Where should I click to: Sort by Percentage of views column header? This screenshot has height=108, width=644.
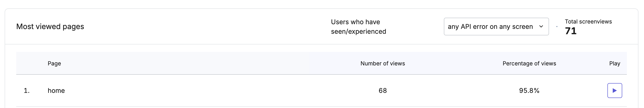(x=529, y=63)
